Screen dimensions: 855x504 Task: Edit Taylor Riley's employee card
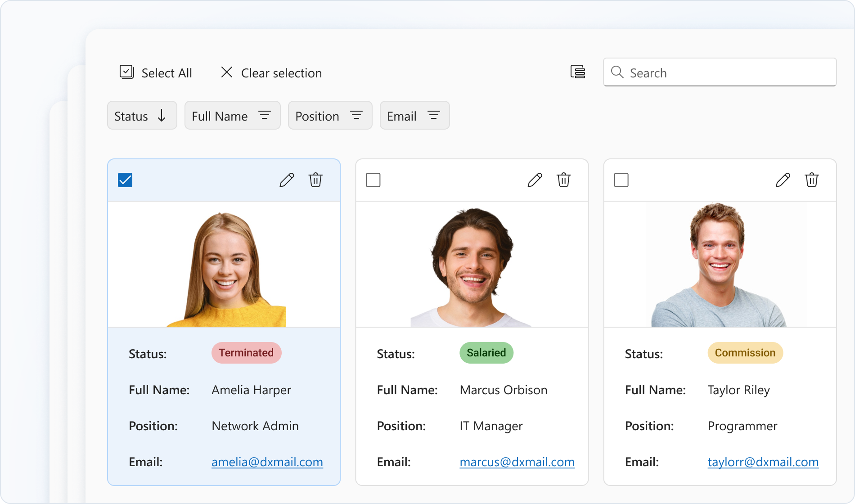[783, 180]
